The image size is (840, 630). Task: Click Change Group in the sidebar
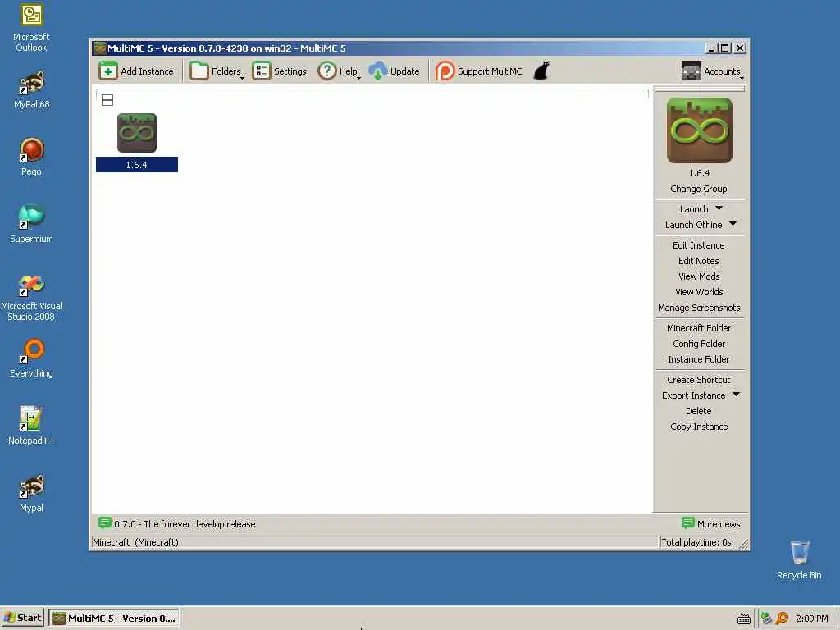tap(699, 189)
